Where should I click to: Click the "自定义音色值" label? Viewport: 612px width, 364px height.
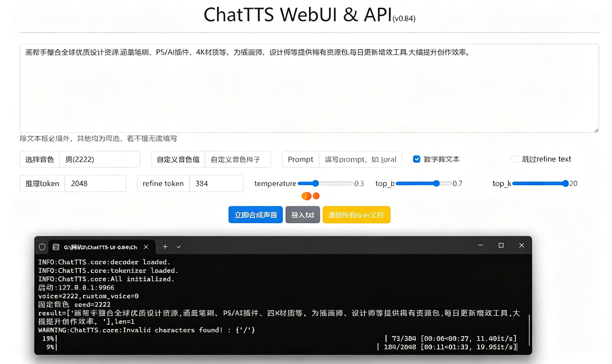click(178, 159)
